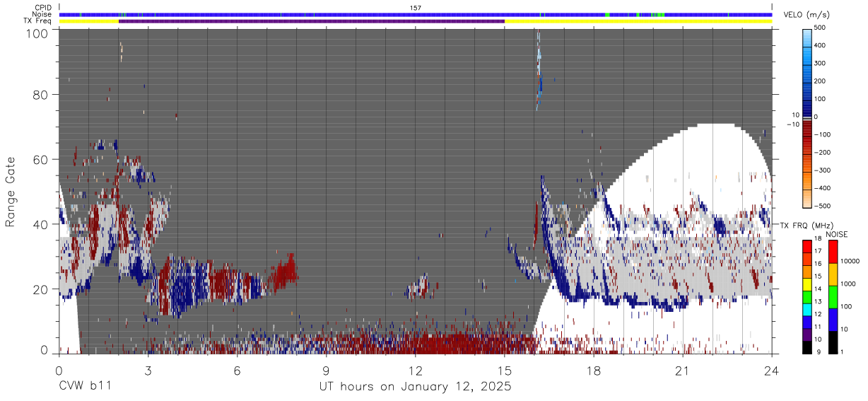The width and height of the screenshot is (868, 401).
Task: Select the 'VELO (m/s)' legend title
Action: click(805, 16)
